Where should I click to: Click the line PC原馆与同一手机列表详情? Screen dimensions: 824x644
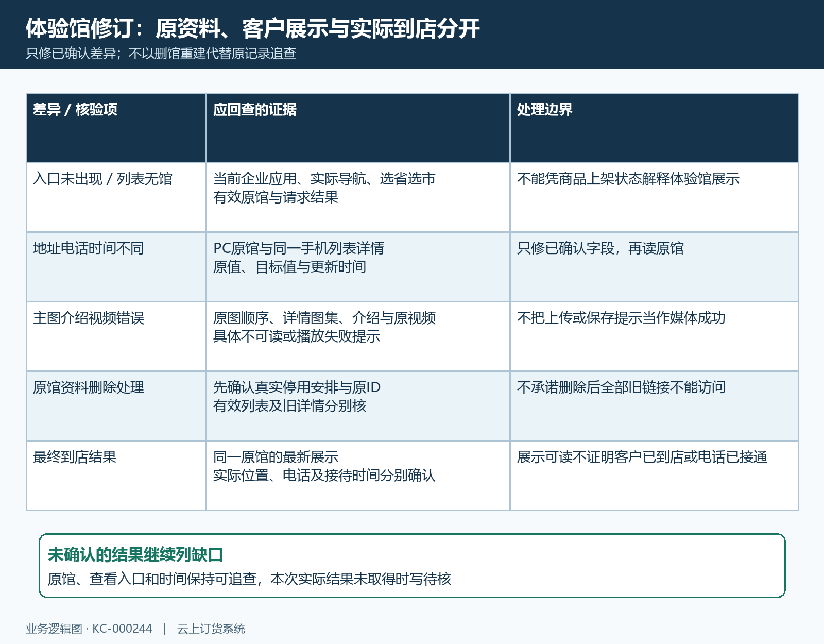(x=299, y=248)
